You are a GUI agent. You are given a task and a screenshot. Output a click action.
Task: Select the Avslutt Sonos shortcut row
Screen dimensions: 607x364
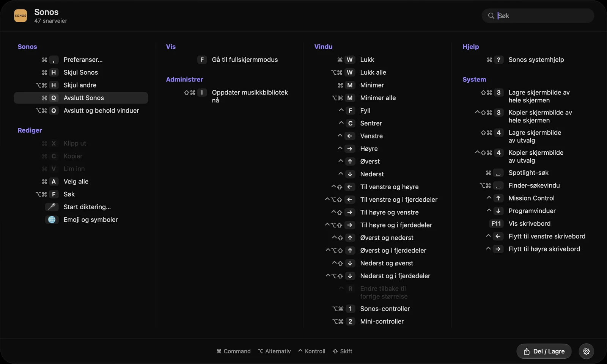pyautogui.click(x=81, y=98)
